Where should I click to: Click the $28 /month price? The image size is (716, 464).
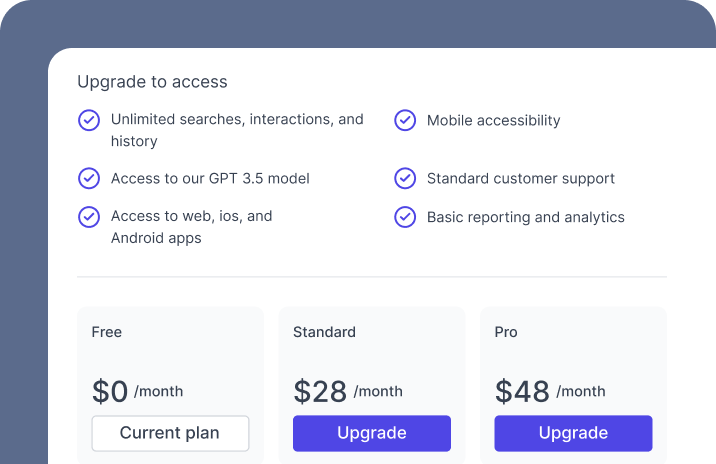click(348, 391)
